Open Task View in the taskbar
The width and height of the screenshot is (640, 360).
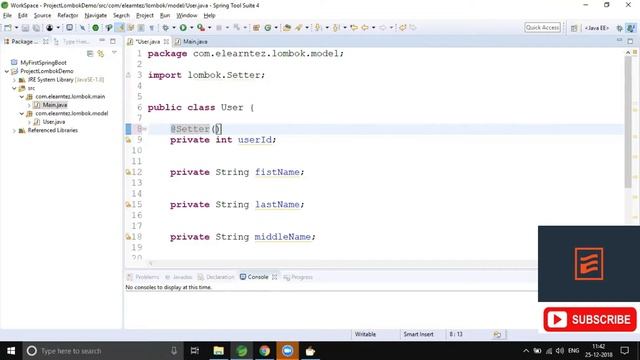tap(195, 351)
